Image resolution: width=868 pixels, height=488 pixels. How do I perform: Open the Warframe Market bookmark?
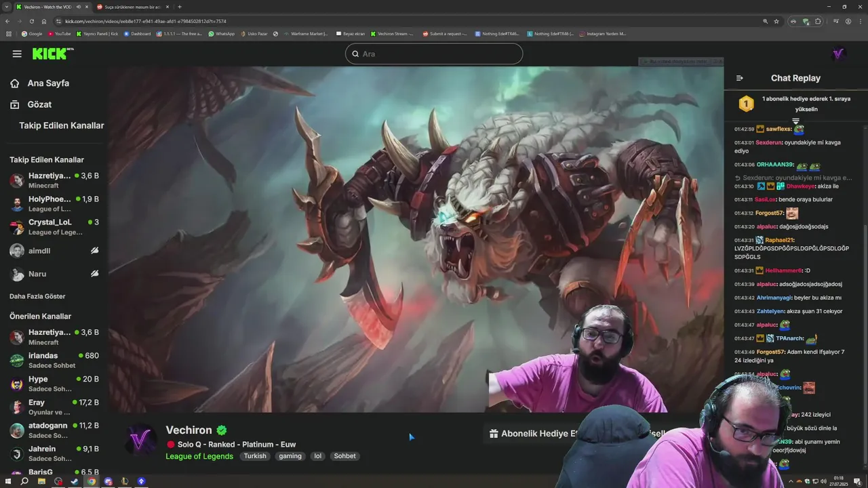[306, 33]
